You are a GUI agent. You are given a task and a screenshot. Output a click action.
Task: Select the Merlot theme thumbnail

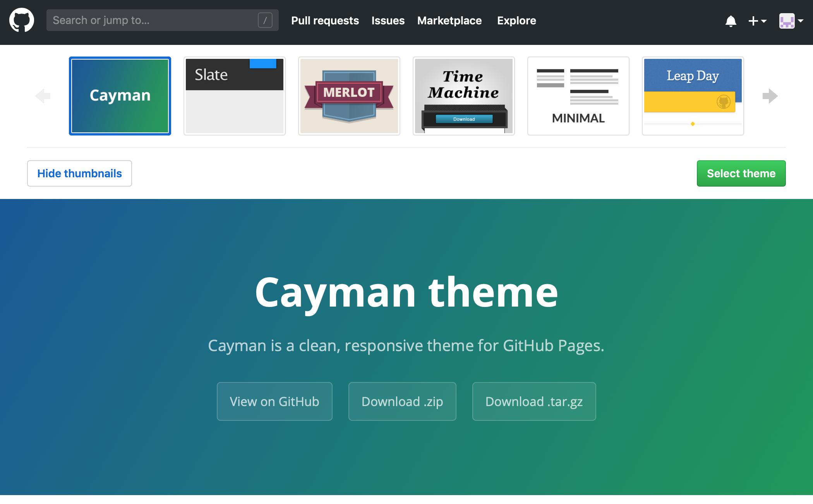349,94
